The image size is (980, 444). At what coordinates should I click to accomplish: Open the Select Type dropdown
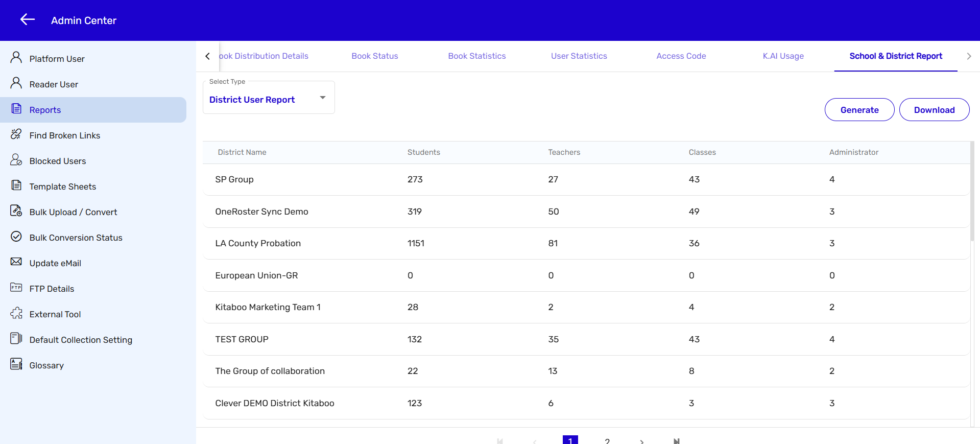pos(269,98)
